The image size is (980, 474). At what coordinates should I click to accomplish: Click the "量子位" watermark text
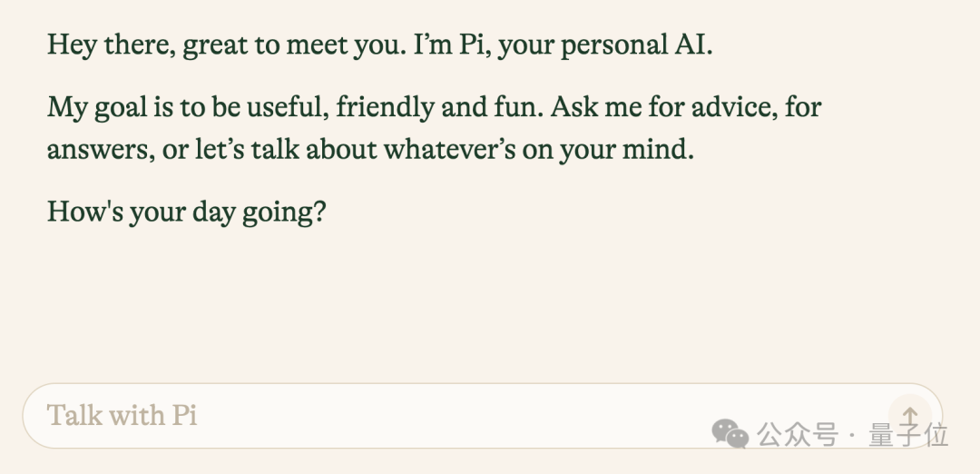click(x=907, y=435)
